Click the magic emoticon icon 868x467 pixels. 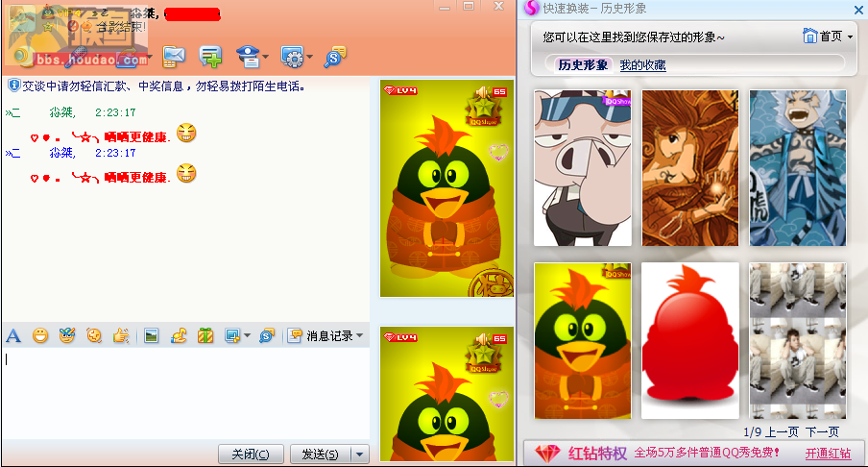(x=67, y=335)
